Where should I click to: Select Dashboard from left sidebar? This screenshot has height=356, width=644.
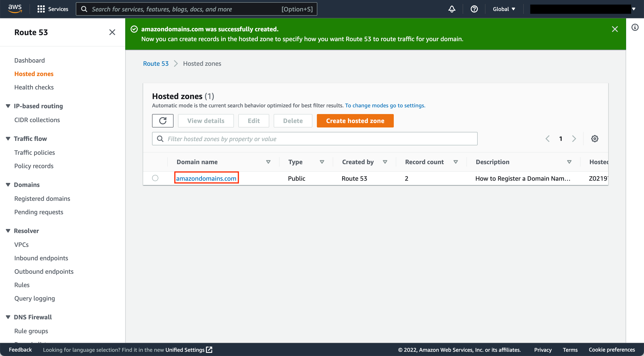click(29, 60)
